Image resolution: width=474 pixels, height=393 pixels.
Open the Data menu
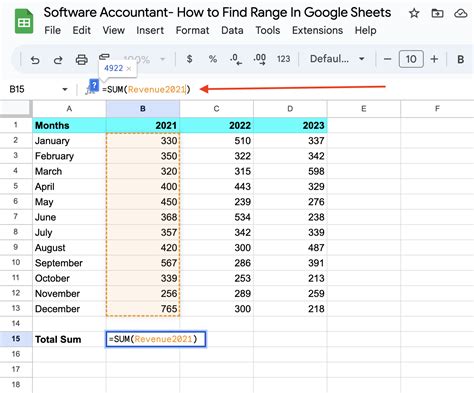232,30
